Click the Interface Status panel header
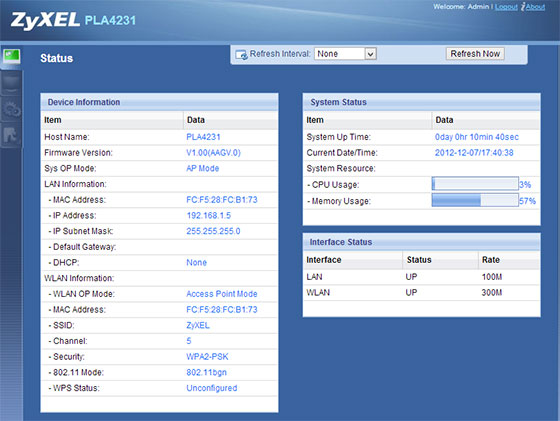The height and width of the screenshot is (421, 560). (x=421, y=242)
